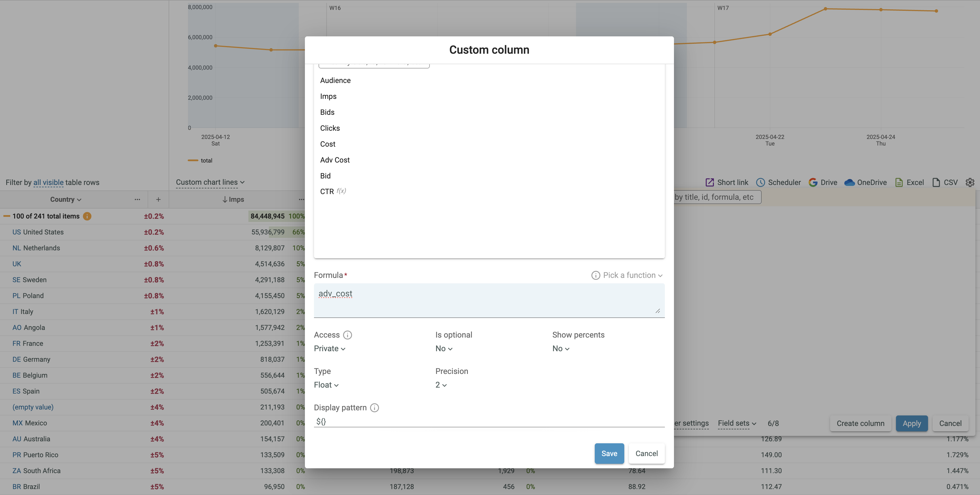Open the Is optional No dropdown

pyautogui.click(x=444, y=348)
